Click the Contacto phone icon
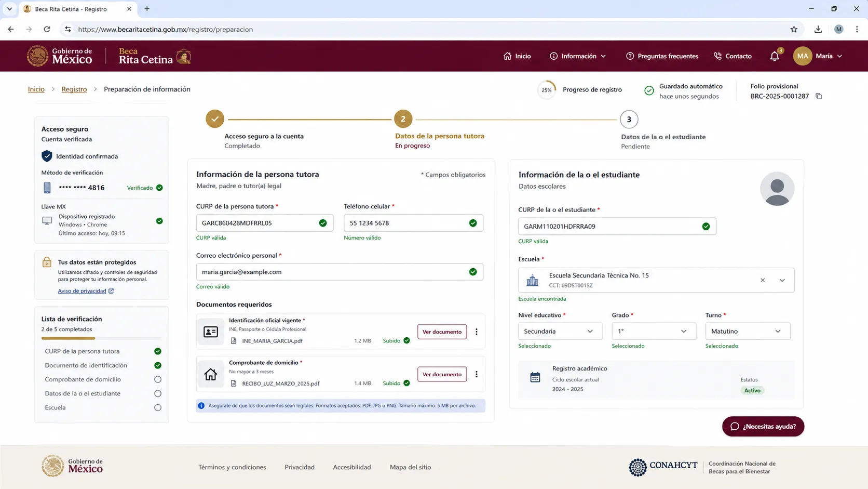The height and width of the screenshot is (489, 868). (717, 56)
